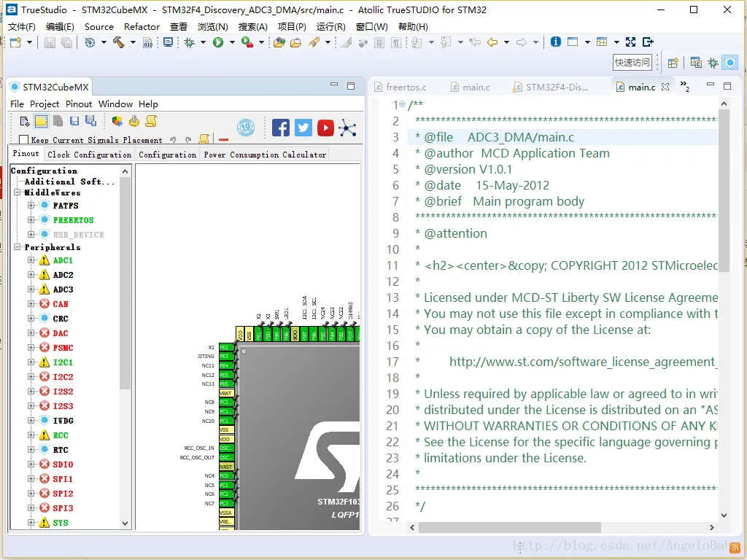The image size is (747, 560).
Task: Click the Facebook icon in CubeMX toolbar
Action: (281, 128)
